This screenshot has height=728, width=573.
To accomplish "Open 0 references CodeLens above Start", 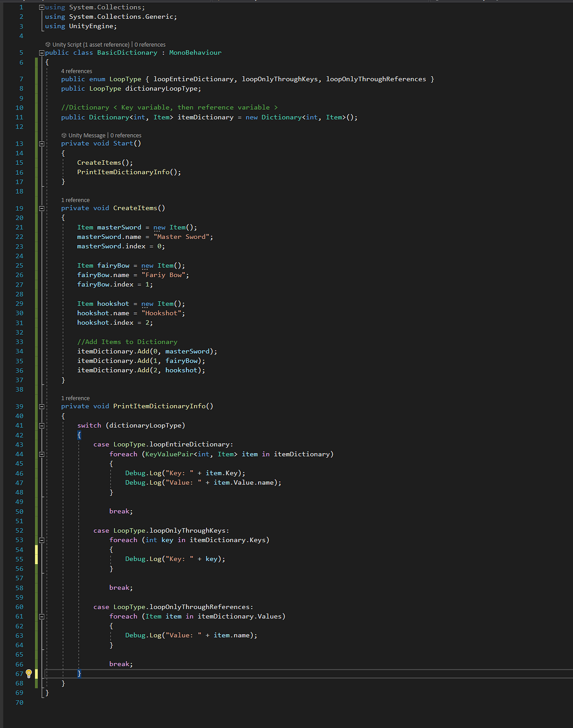I will 125,135.
